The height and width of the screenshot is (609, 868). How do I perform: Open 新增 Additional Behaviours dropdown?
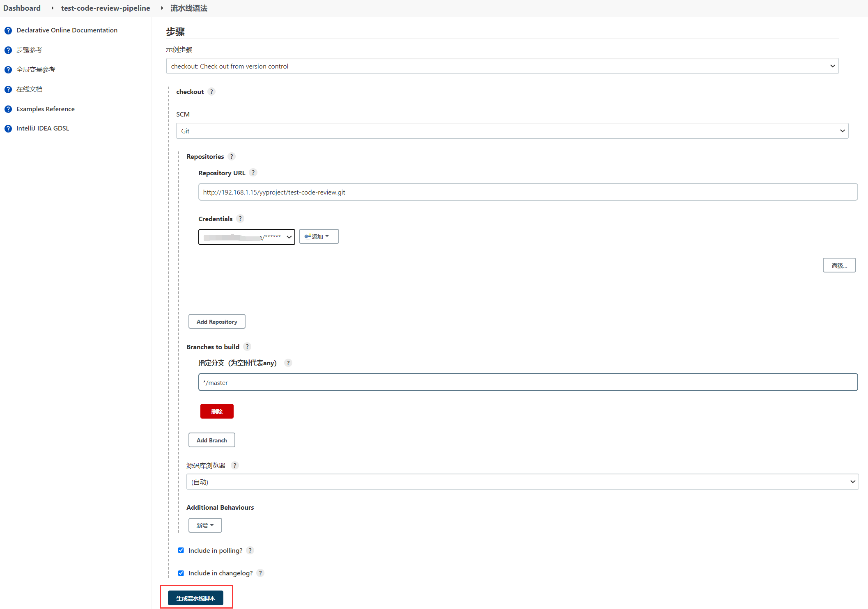(205, 525)
